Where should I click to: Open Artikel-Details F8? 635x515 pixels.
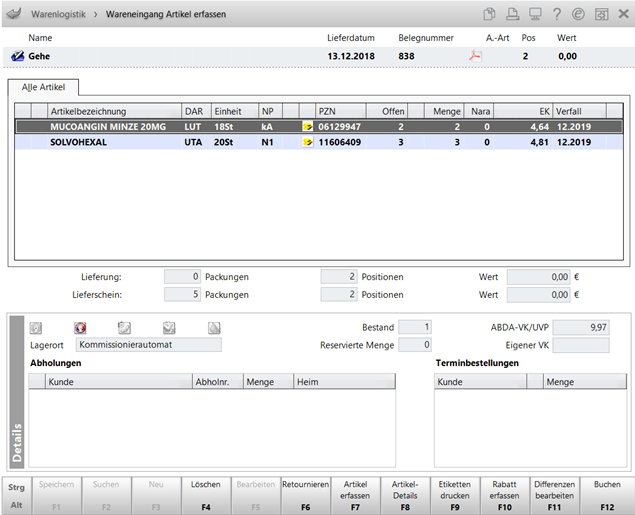coord(405,495)
